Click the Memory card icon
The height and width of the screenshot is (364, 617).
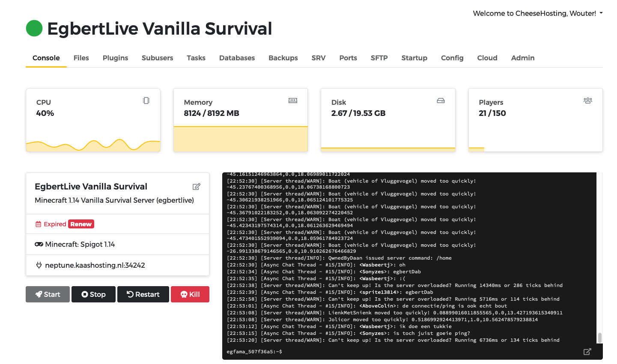point(293,101)
